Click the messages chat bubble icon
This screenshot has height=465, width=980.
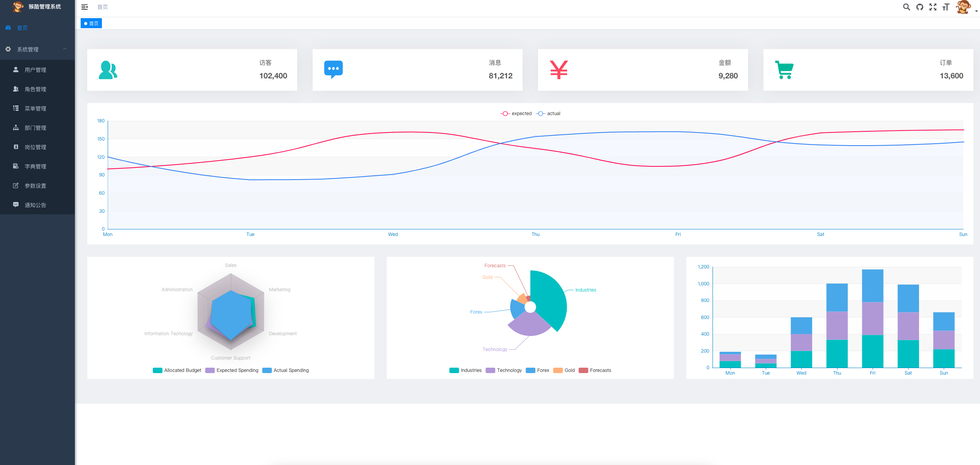click(x=333, y=70)
